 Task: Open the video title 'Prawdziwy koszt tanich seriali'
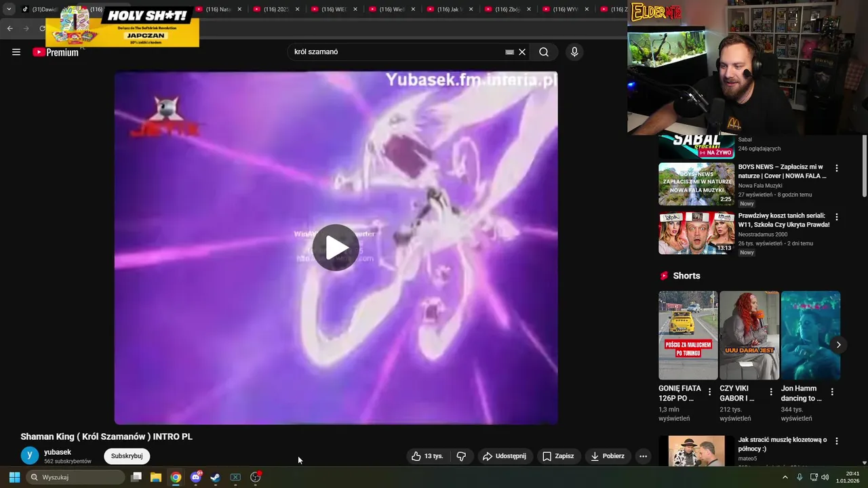(783, 220)
